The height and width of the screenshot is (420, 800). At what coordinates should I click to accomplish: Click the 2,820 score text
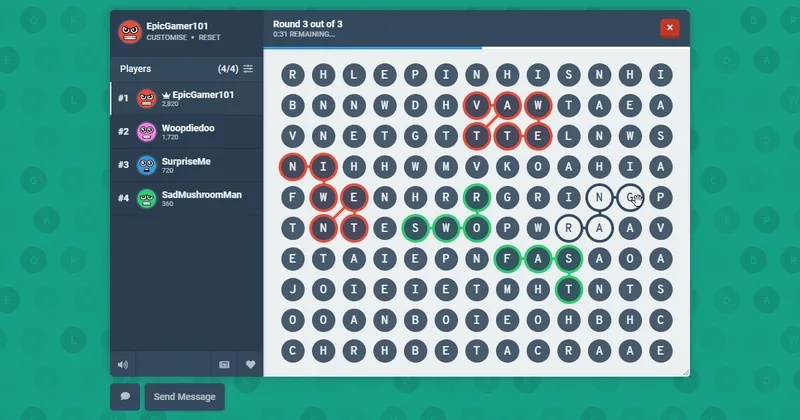pyautogui.click(x=170, y=104)
